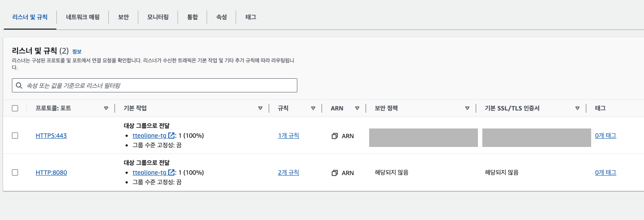Sort by 규칙 column arrow
The image size is (644, 220).
click(x=313, y=108)
